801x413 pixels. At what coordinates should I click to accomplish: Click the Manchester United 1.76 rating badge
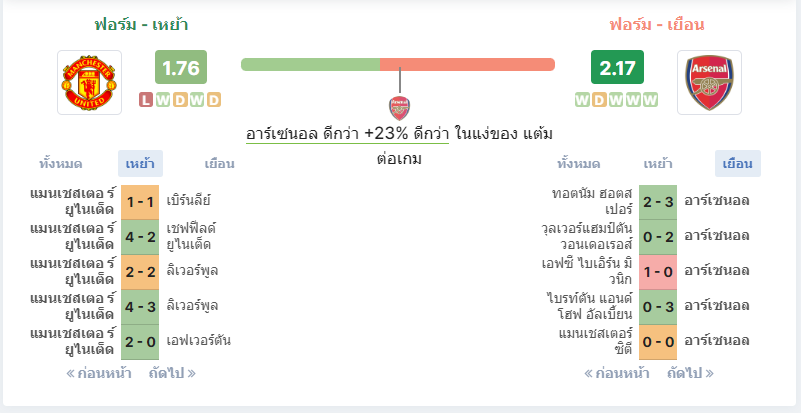click(x=181, y=67)
